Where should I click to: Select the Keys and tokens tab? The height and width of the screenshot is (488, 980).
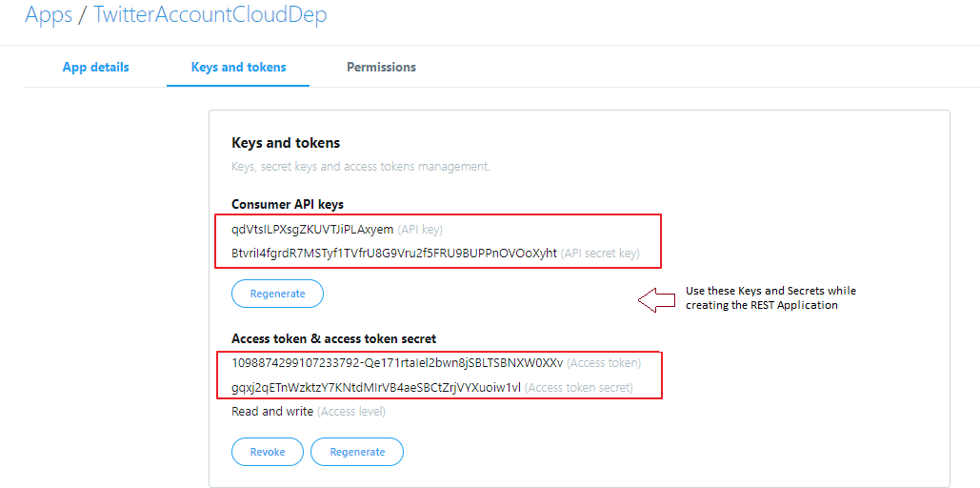click(238, 67)
